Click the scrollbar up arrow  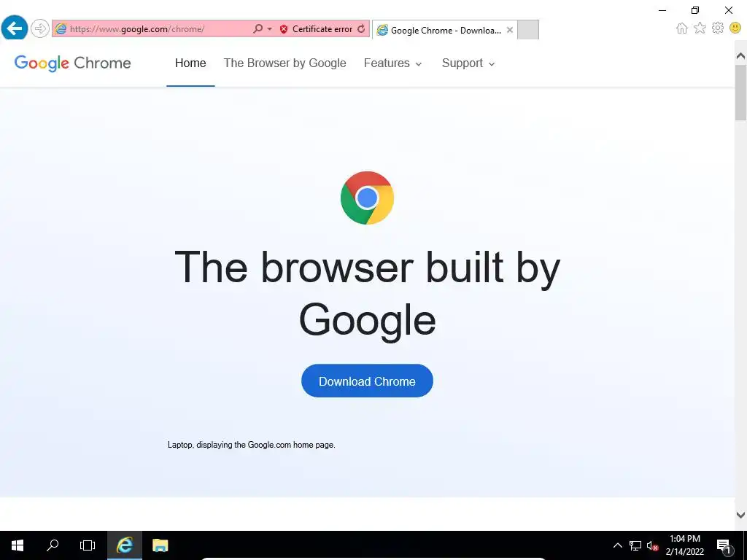[x=741, y=56]
